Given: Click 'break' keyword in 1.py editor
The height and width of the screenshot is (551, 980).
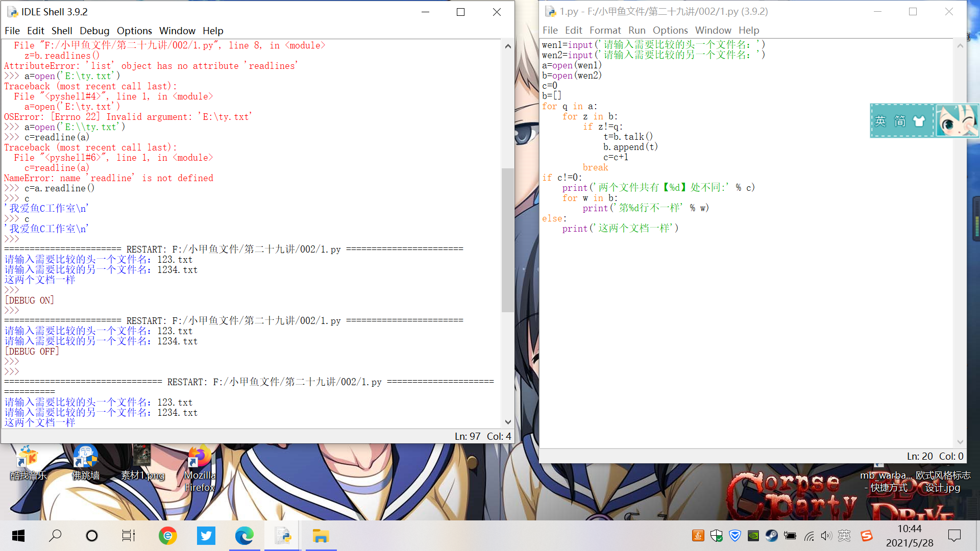Looking at the screenshot, I should (x=595, y=167).
